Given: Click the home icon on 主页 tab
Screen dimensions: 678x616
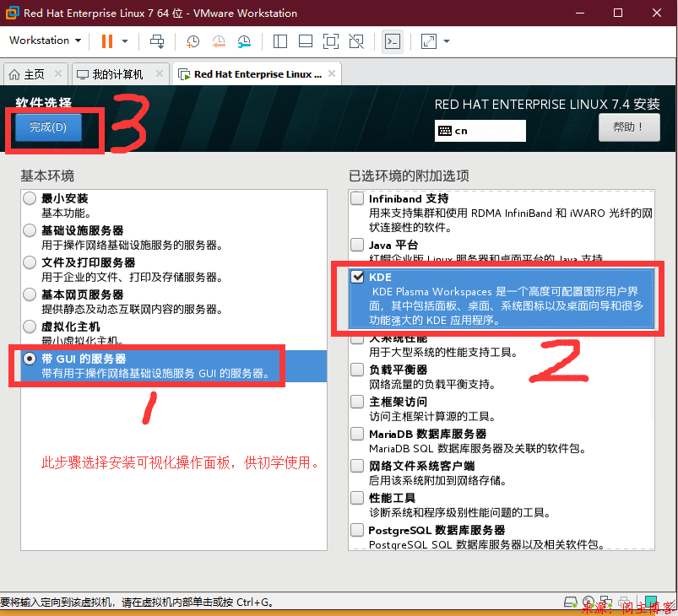Looking at the screenshot, I should tap(14, 75).
